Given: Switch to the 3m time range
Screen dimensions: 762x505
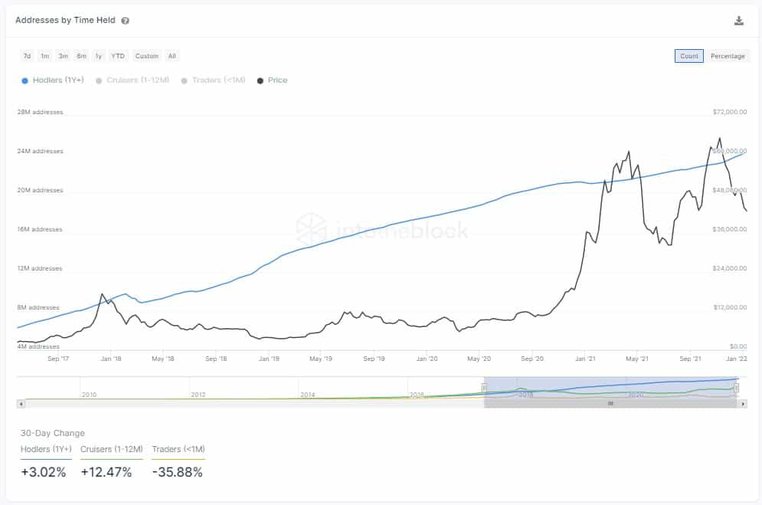Looking at the screenshot, I should pos(63,56).
